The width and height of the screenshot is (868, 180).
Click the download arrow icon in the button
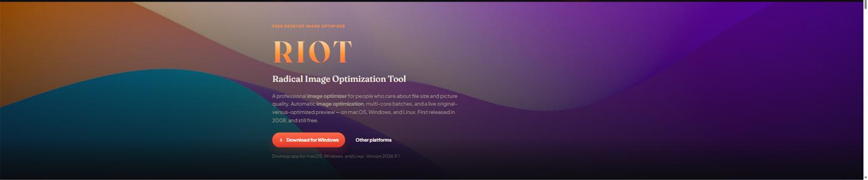pos(281,140)
